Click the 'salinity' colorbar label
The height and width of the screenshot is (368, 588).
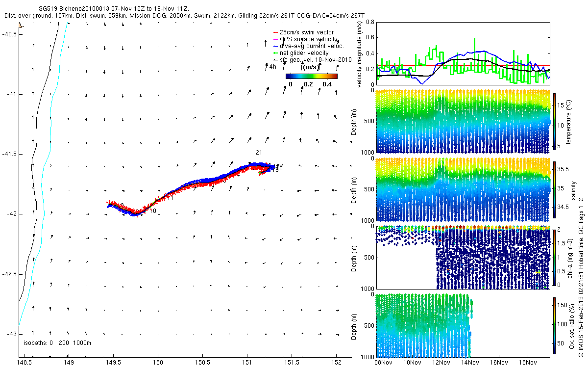pos(573,189)
